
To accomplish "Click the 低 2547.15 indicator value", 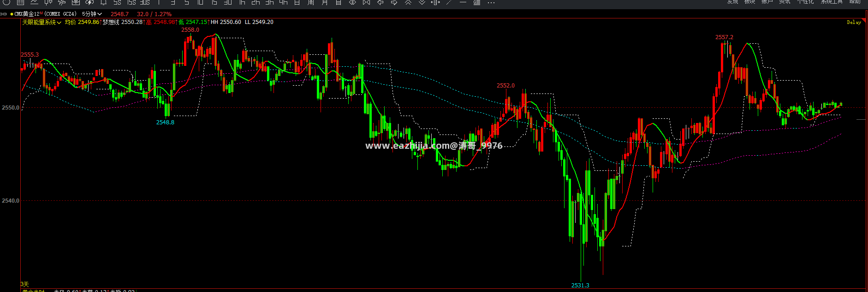I will (193, 22).
